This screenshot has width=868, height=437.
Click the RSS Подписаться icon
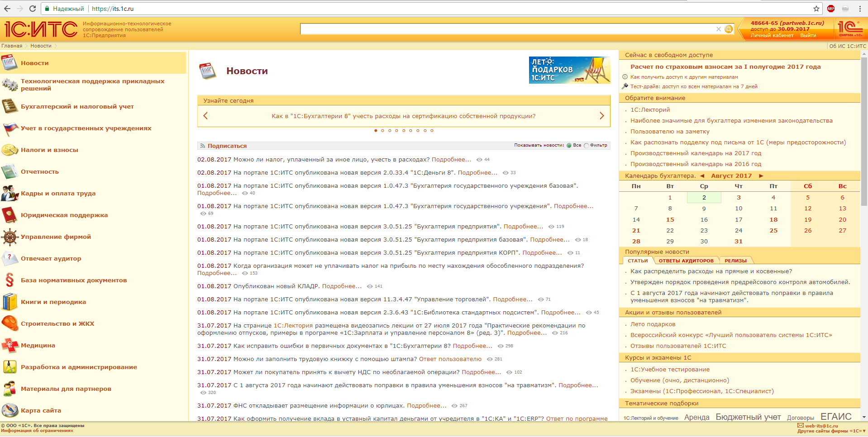pos(203,146)
